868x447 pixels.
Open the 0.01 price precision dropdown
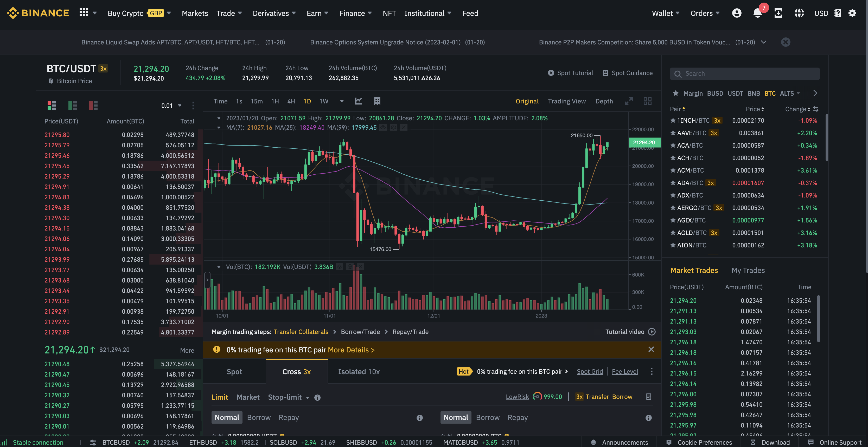coord(171,106)
